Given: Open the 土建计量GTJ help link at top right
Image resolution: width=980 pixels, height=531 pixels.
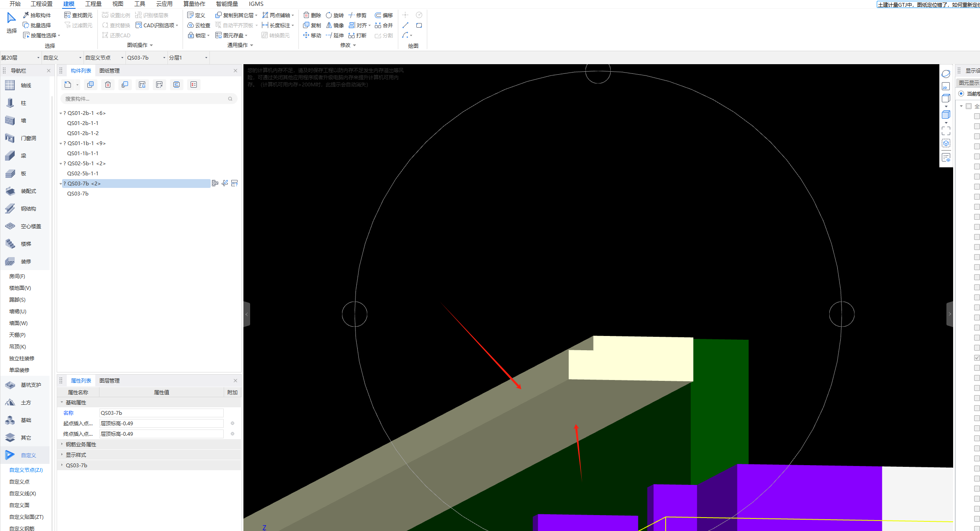Looking at the screenshot, I should point(928,5).
